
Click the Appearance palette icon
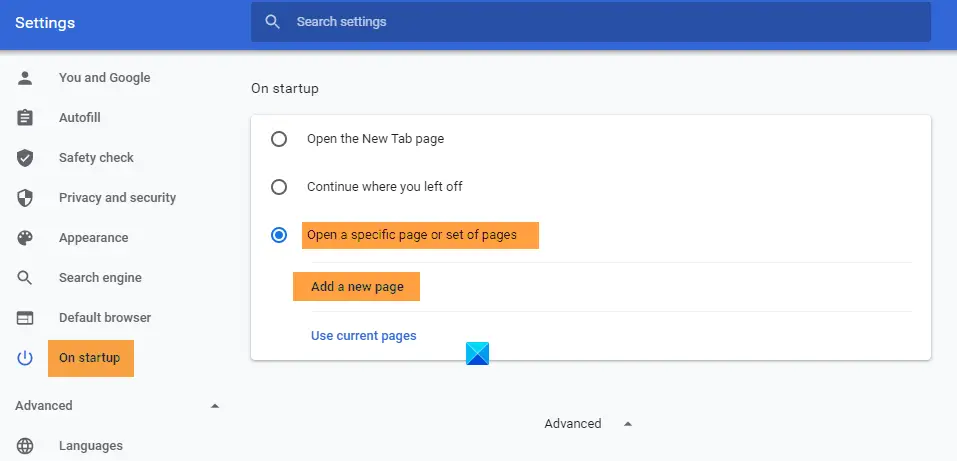(x=25, y=238)
